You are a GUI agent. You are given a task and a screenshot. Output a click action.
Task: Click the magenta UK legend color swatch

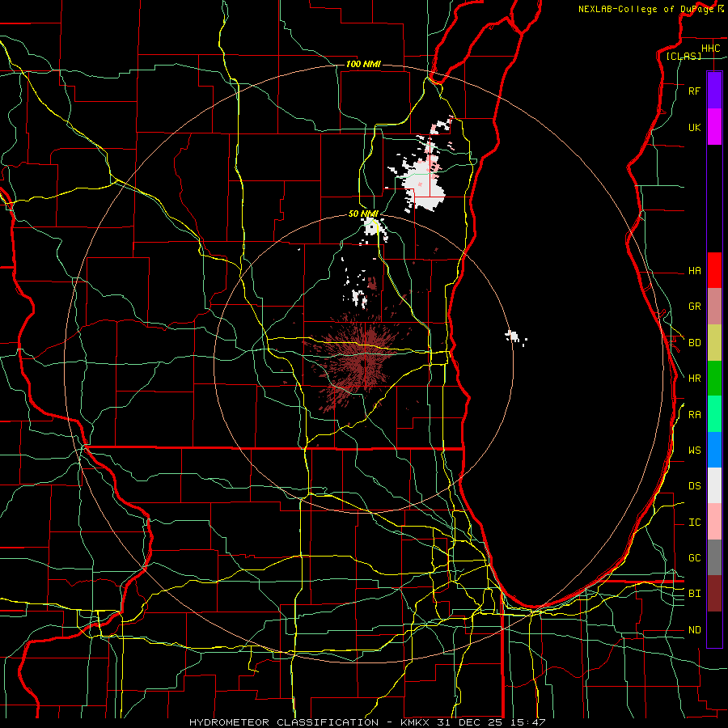click(714, 127)
